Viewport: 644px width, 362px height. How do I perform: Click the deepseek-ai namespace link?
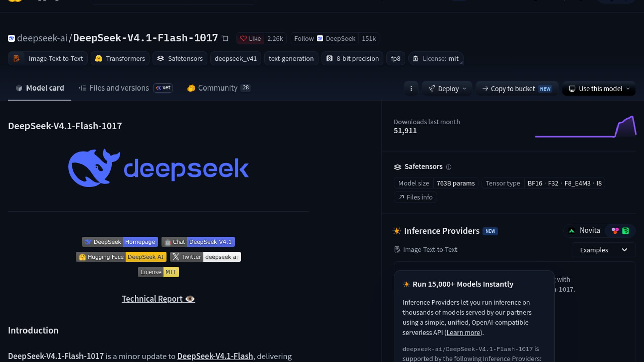click(x=42, y=38)
